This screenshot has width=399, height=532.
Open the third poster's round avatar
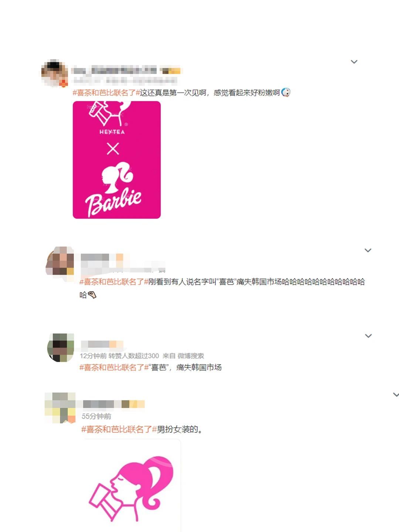click(x=61, y=348)
